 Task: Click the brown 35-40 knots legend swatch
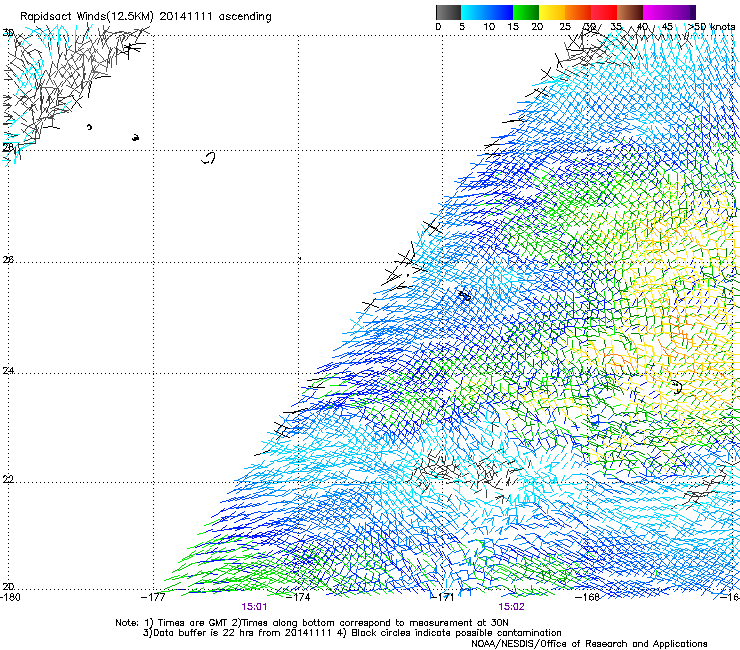[x=630, y=12]
